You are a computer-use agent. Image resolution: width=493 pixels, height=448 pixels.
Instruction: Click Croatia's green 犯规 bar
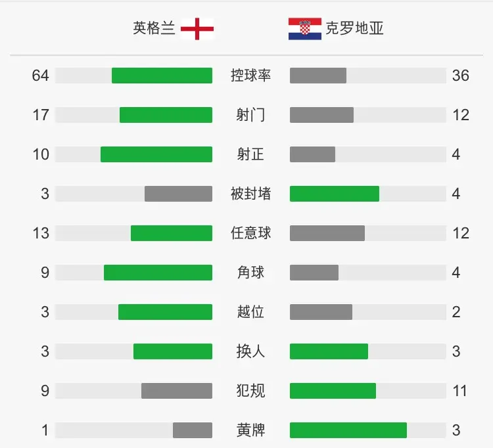(x=333, y=391)
